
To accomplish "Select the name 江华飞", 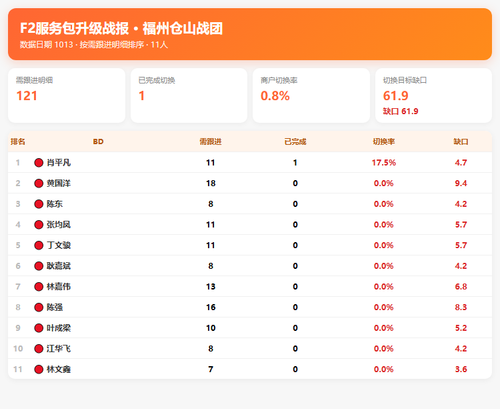I will [x=59, y=349].
